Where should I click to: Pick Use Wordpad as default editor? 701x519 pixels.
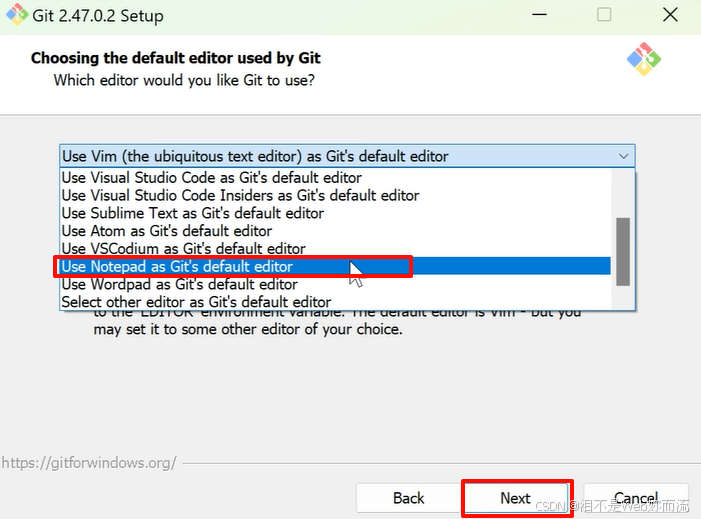(336, 284)
